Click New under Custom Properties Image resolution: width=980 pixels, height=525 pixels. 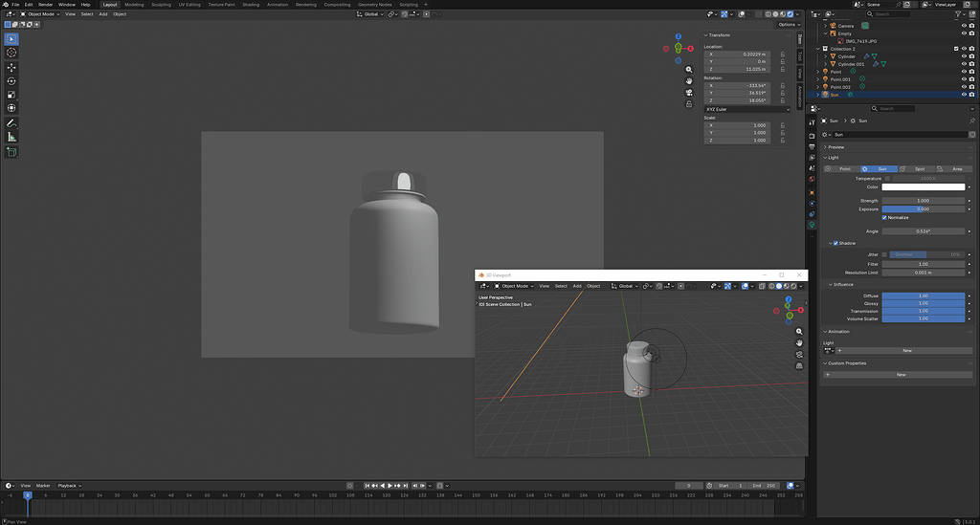pyautogui.click(x=898, y=375)
